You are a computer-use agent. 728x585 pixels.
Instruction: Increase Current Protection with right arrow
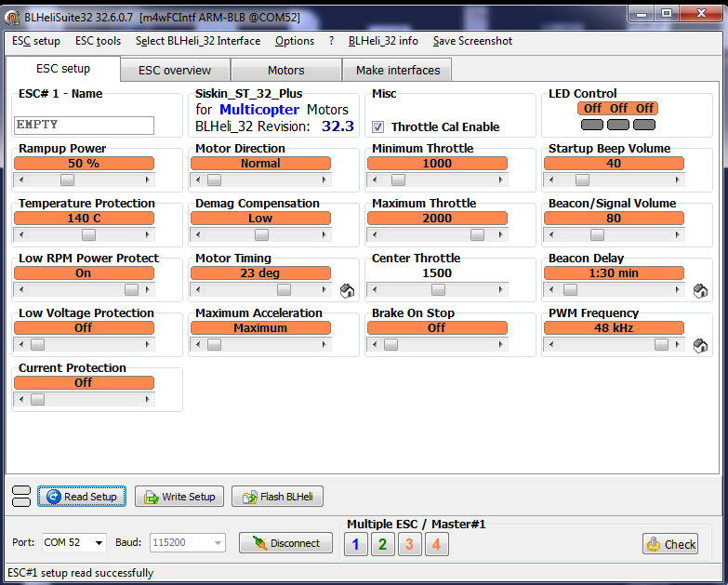tap(148, 399)
